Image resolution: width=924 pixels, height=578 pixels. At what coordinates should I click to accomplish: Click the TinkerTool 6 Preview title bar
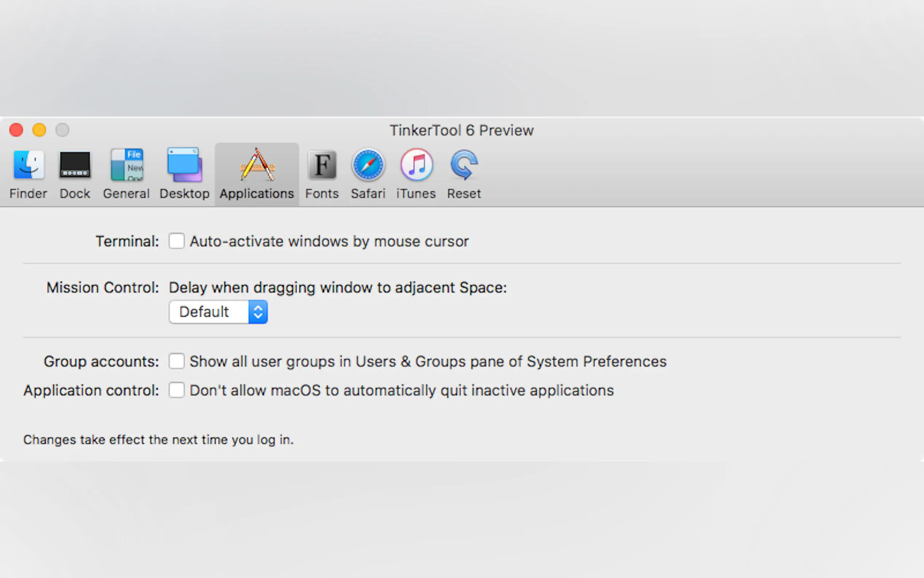tap(461, 130)
